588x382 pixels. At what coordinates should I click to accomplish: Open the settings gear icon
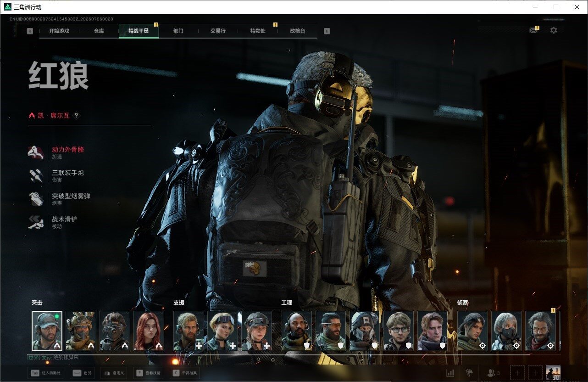pos(554,30)
